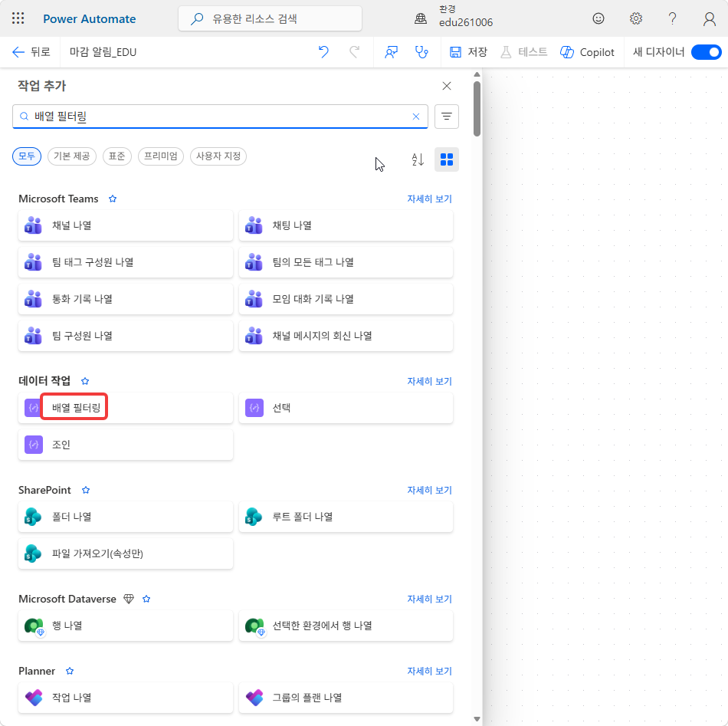The width and height of the screenshot is (728, 726).
Task: Open the help question mark icon
Action: tap(672, 18)
